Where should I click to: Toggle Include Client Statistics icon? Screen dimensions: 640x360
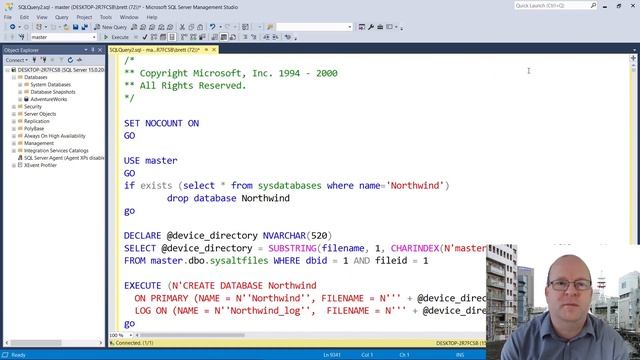(x=202, y=37)
